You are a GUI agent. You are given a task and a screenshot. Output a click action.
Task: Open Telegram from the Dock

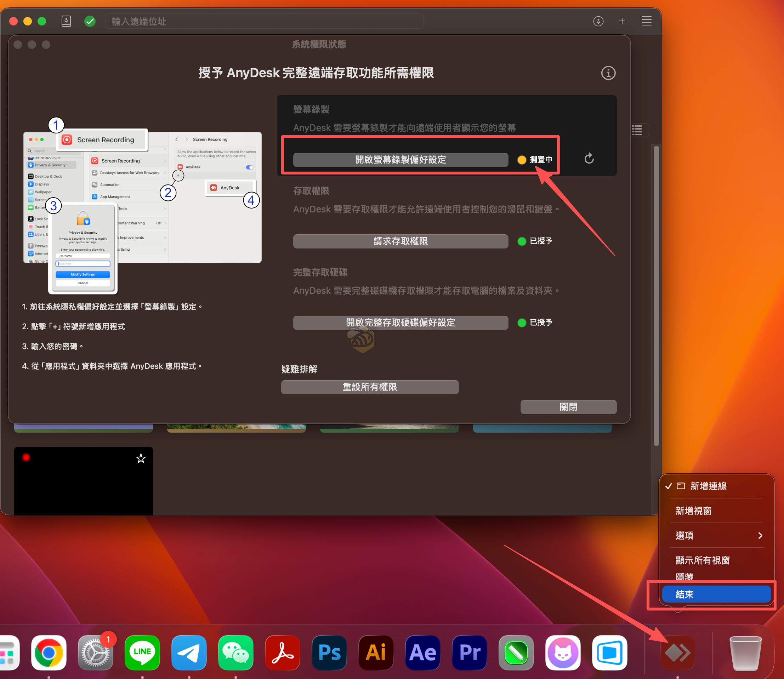click(x=189, y=653)
